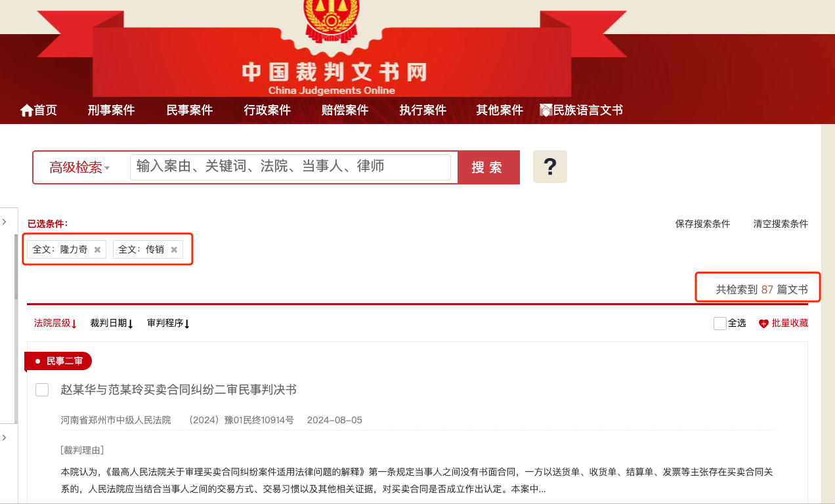Click 清空搜索条件 link

[781, 224]
